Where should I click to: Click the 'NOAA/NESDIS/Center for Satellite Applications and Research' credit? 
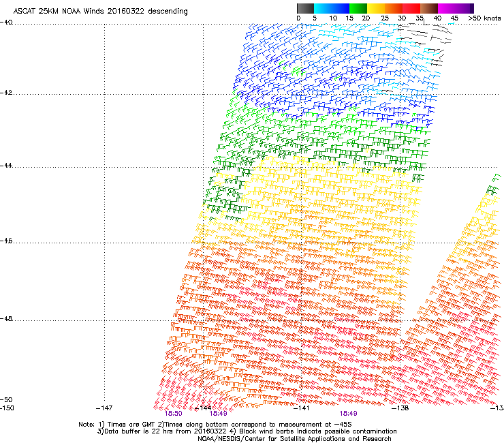(294, 439)
